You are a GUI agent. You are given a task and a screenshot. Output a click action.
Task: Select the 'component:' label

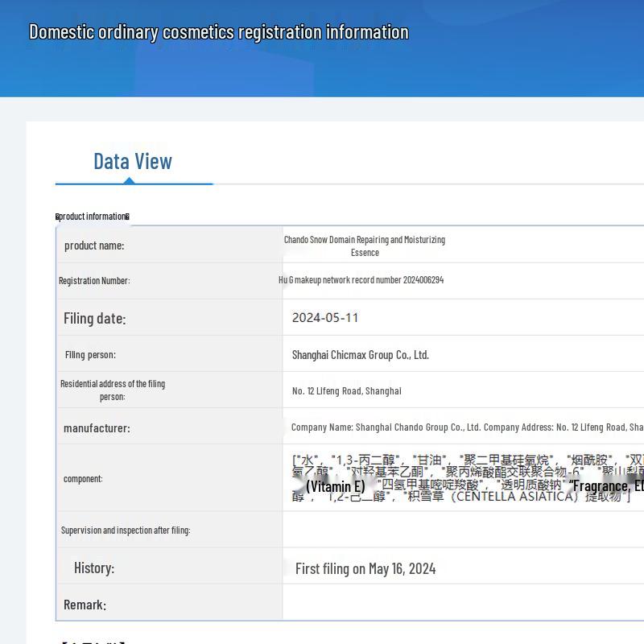pos(83,479)
